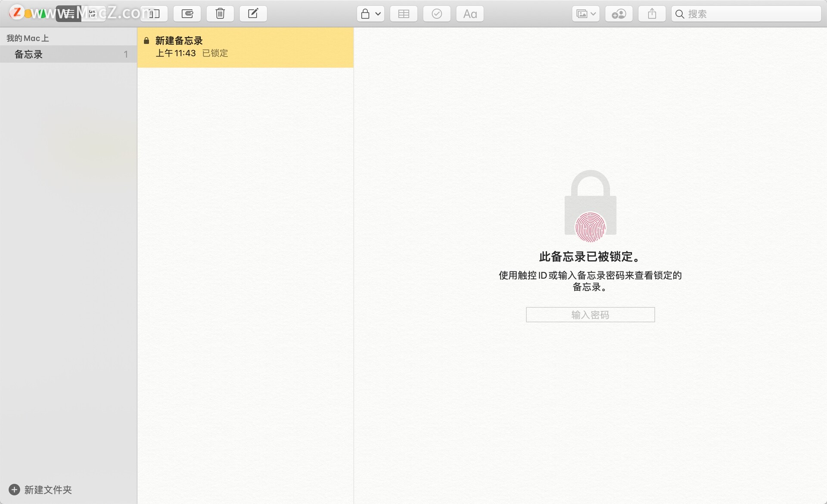Toggle the folders sidebar visibility
The height and width of the screenshot is (504, 827).
coord(154,14)
